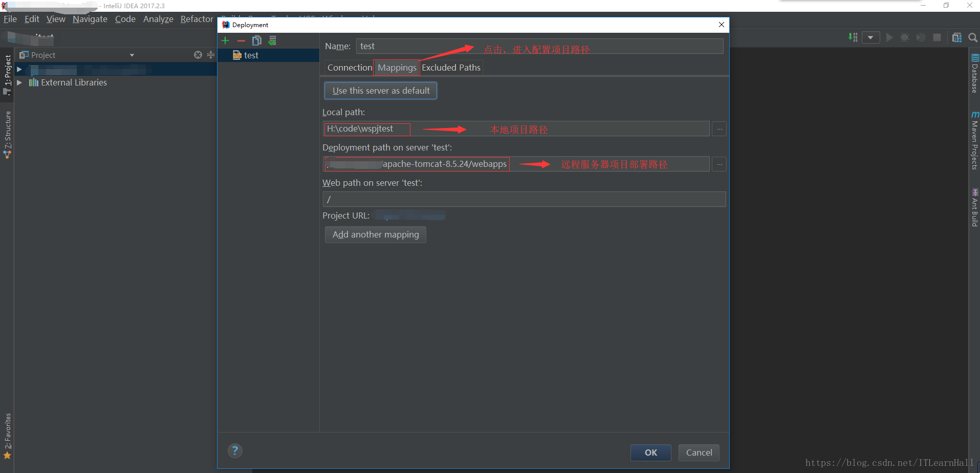
Task: Open the Refactor menu
Action: [197, 19]
